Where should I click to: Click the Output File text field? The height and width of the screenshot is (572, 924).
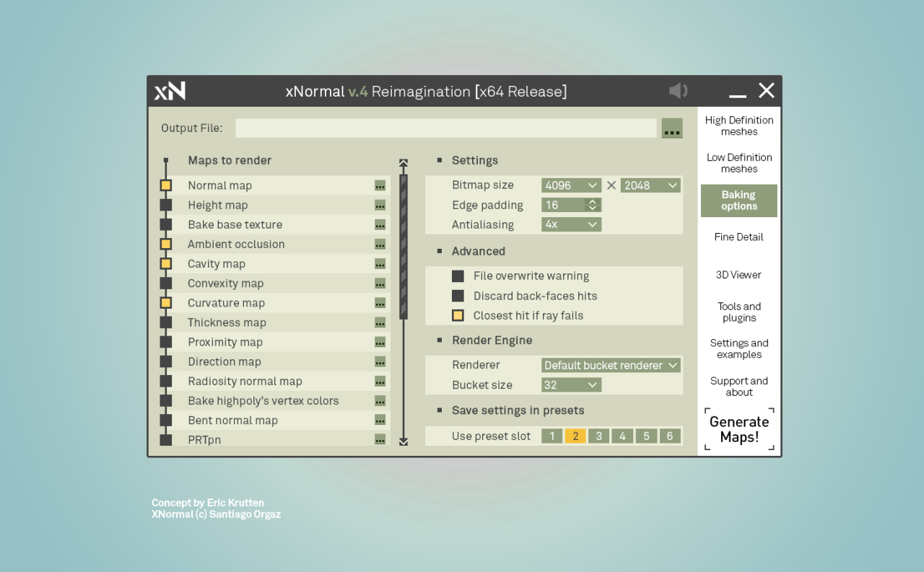[x=446, y=128]
